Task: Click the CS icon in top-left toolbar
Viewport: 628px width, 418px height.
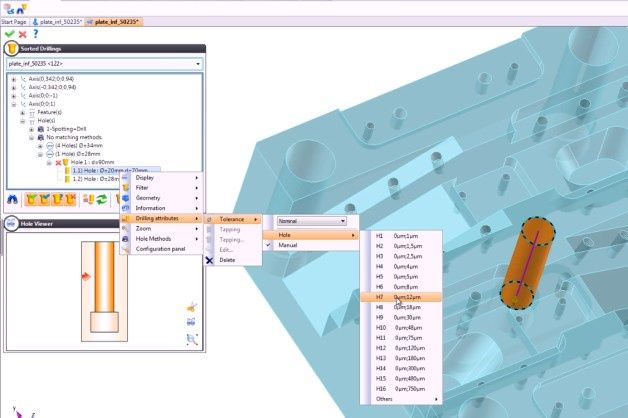Action: [x=8, y=8]
